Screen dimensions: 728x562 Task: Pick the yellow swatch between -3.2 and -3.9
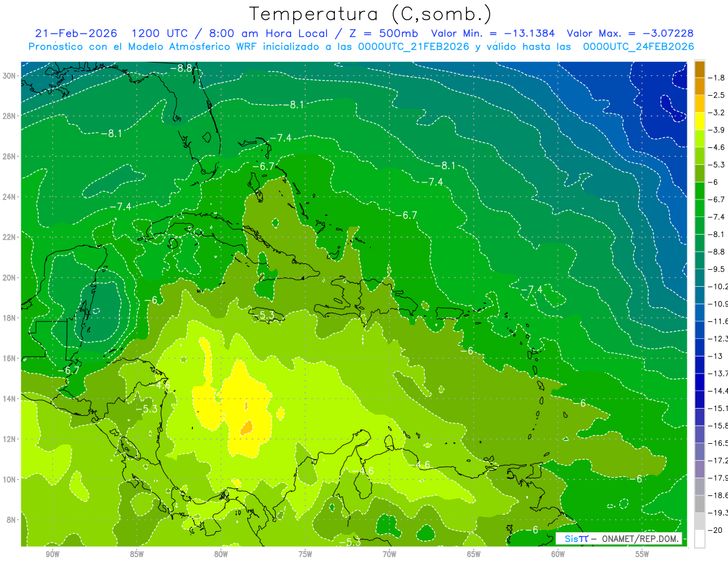tap(699, 121)
